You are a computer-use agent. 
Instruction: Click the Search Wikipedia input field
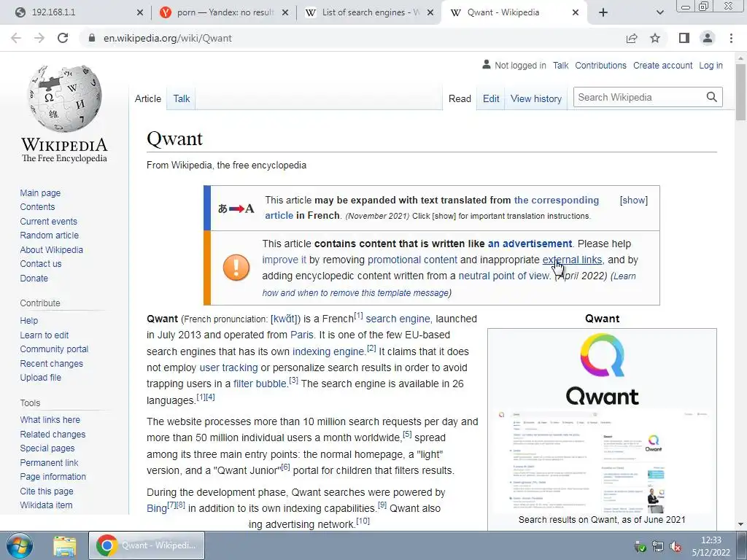(639, 97)
